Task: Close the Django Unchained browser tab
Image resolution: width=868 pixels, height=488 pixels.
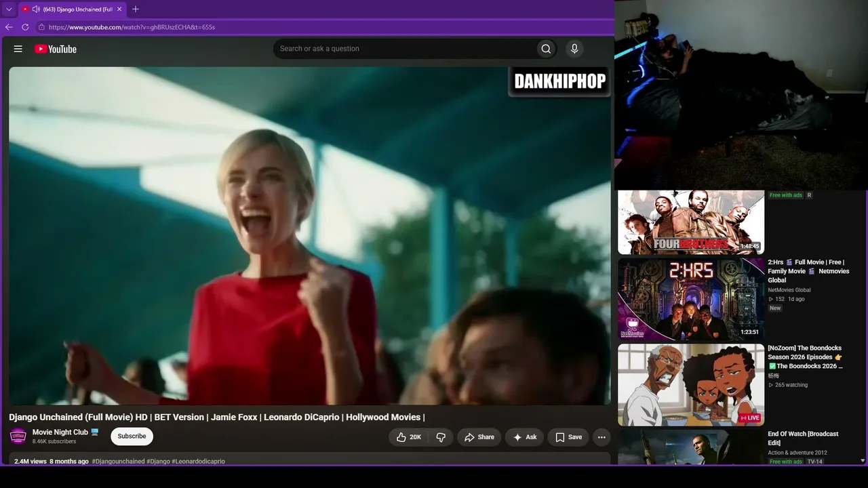Action: (119, 9)
